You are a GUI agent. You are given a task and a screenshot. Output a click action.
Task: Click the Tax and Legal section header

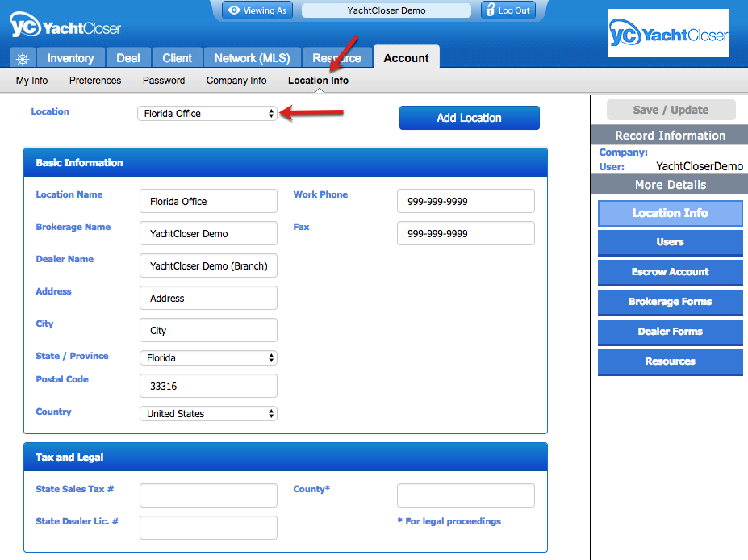click(x=286, y=457)
